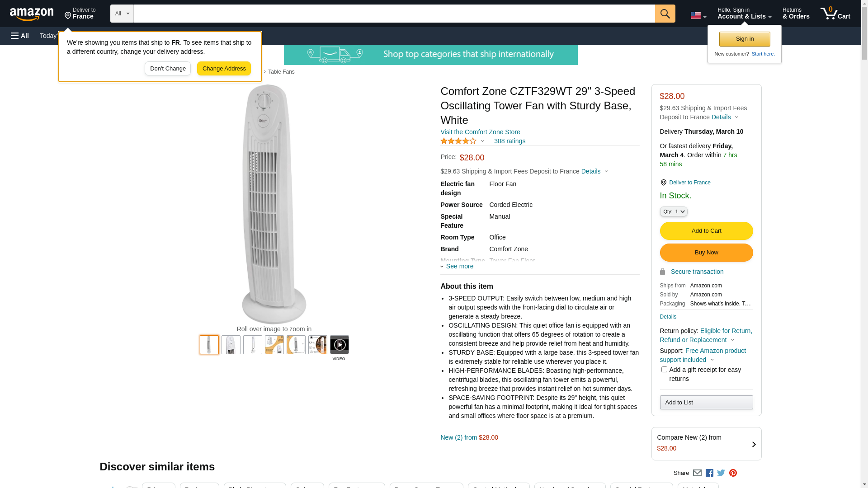Open the star rating breakdown
Viewport: 868px width, 488px height.
click(462, 141)
